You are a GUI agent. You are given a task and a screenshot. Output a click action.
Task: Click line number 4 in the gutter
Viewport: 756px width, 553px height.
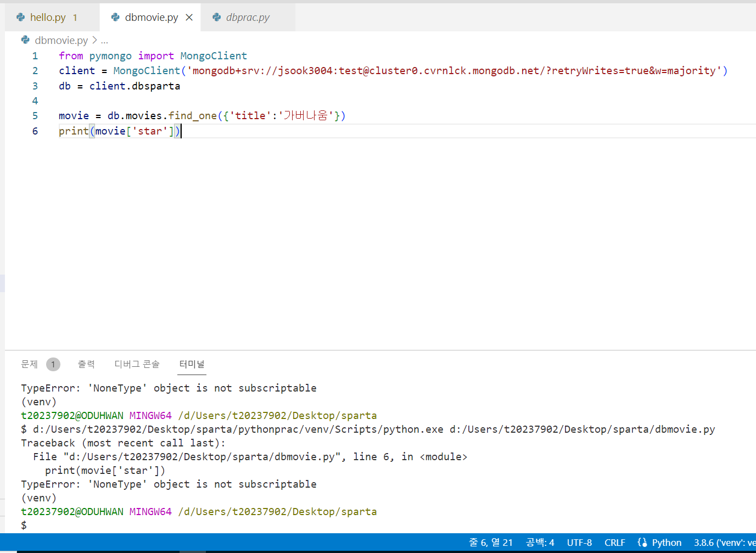[35, 100]
